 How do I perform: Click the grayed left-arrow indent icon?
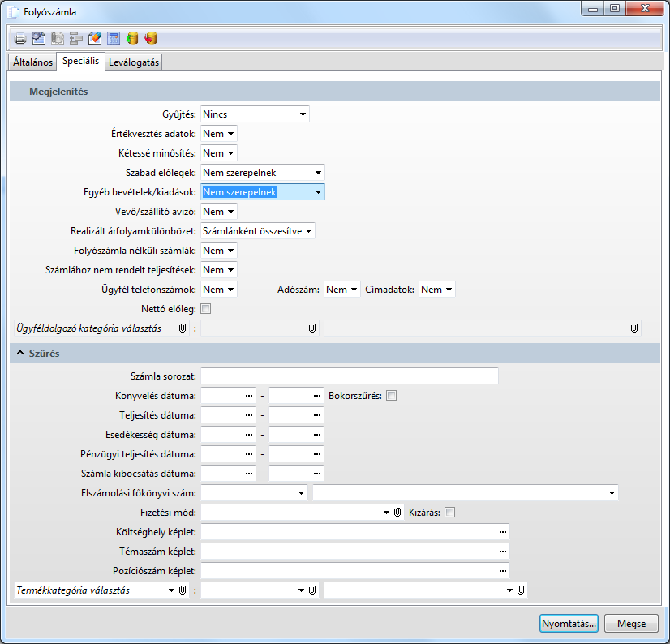(x=76, y=38)
